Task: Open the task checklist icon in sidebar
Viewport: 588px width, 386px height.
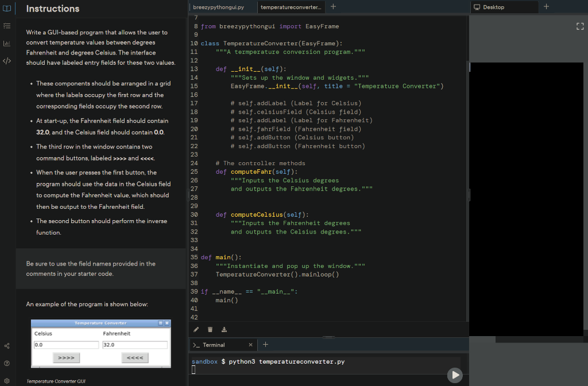Action: coord(7,26)
